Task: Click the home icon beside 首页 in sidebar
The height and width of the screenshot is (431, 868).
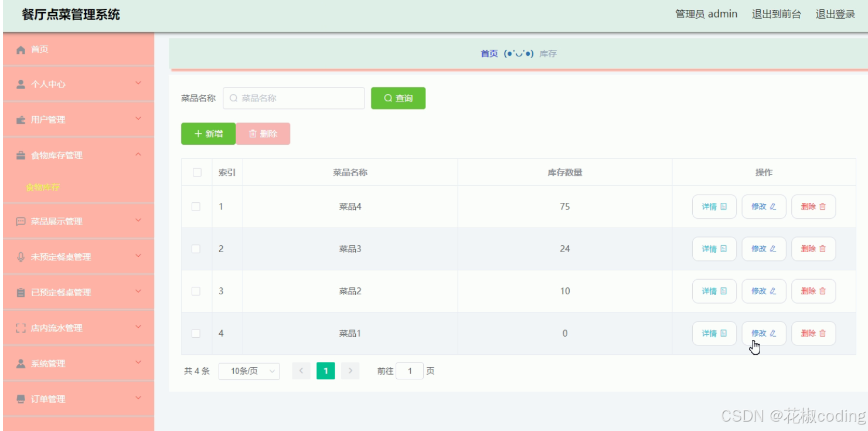Action: pyautogui.click(x=21, y=50)
